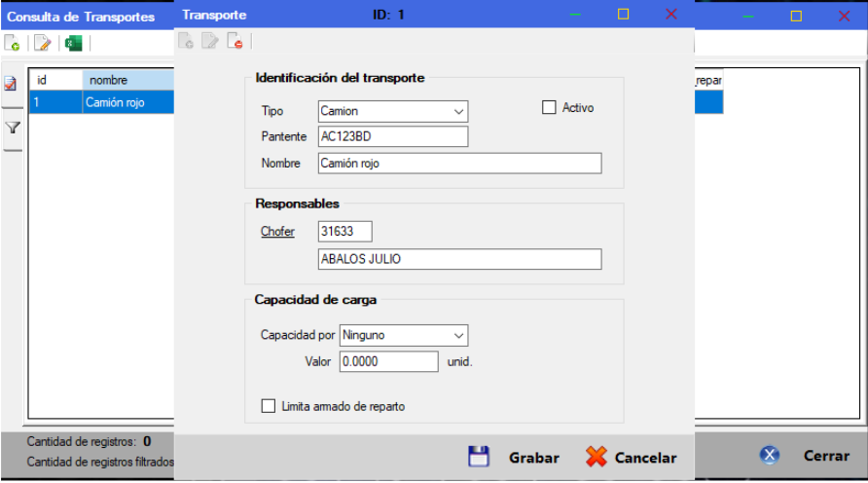Click the ABALOS JULIO name field
Viewport: 868px width, 483px height.
click(x=460, y=259)
